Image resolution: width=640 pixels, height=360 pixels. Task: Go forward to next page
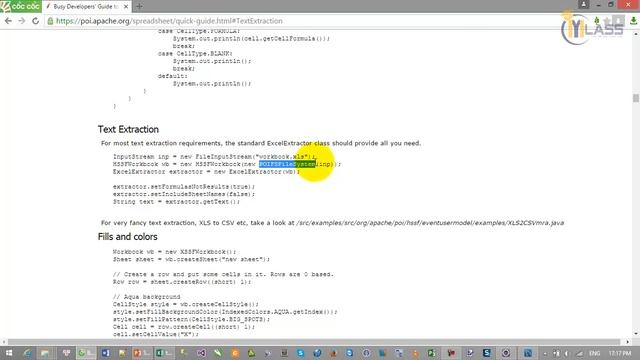pos(22,21)
